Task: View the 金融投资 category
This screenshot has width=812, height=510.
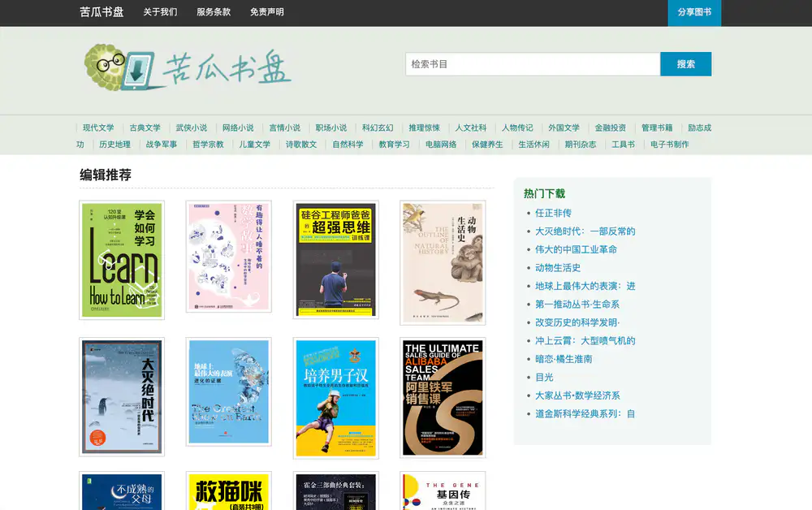Action: 611,127
